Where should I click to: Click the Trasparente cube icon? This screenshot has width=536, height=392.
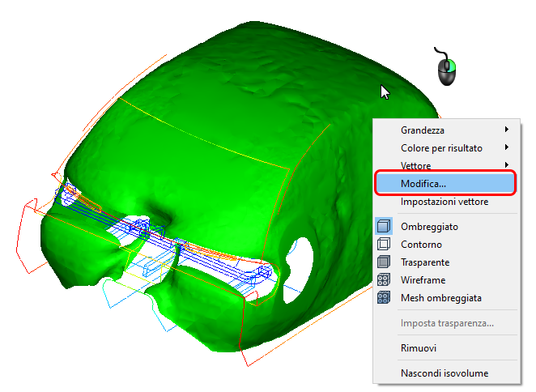point(384,262)
